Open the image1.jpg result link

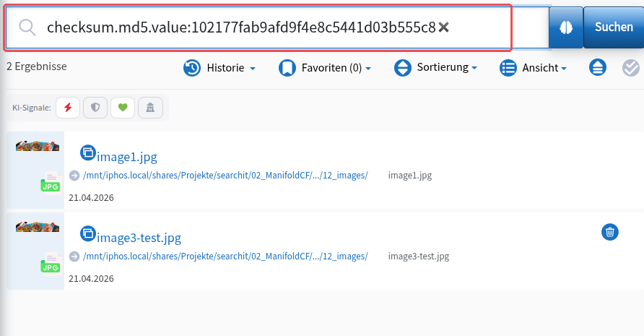coord(127,157)
